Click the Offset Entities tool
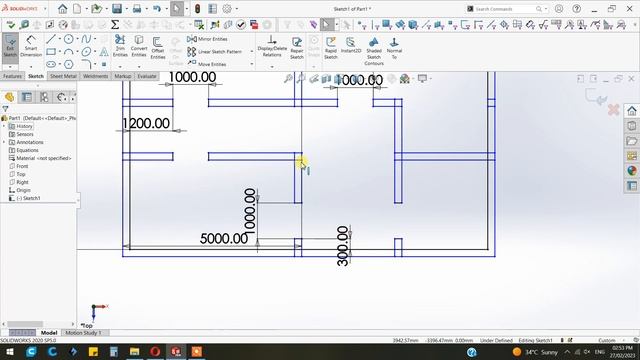Image resolution: width=640 pixels, height=360 pixels. coord(158,47)
